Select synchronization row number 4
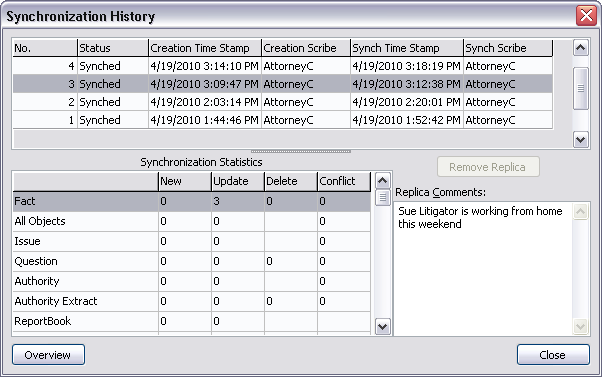Image resolution: width=602 pixels, height=377 pixels. click(x=283, y=66)
